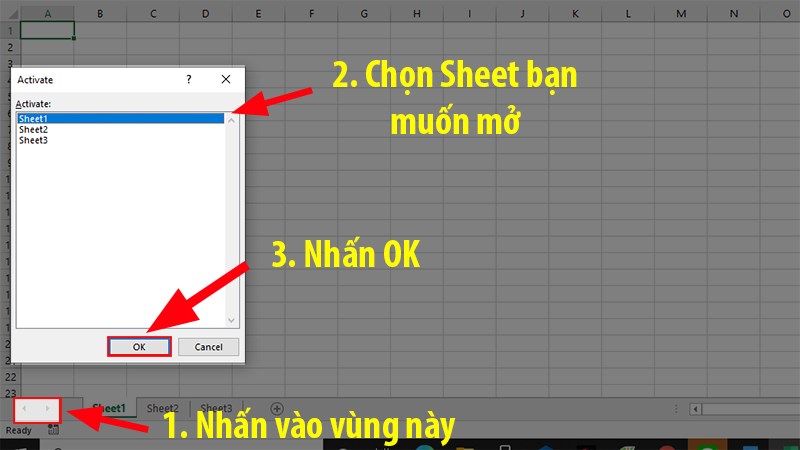
Task: Select row 1 header
Action: click(x=10, y=31)
